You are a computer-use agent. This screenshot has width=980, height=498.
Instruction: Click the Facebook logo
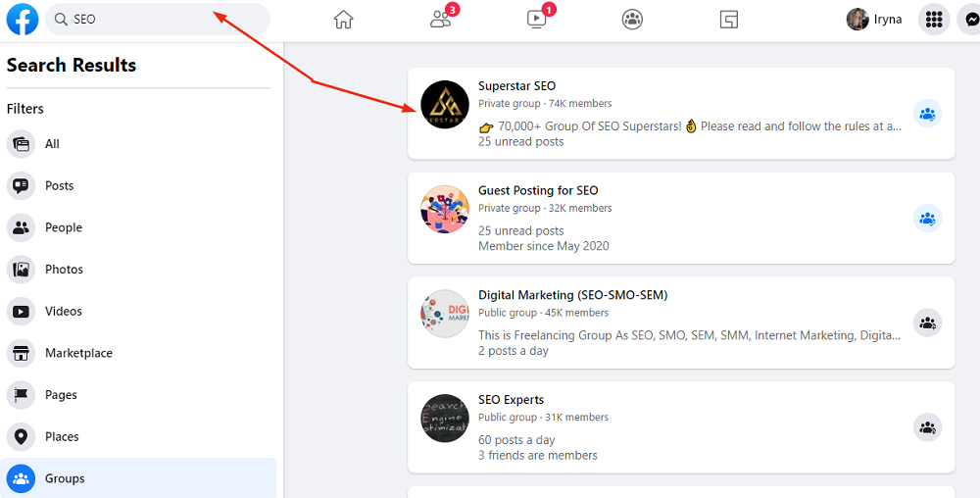pos(22,20)
